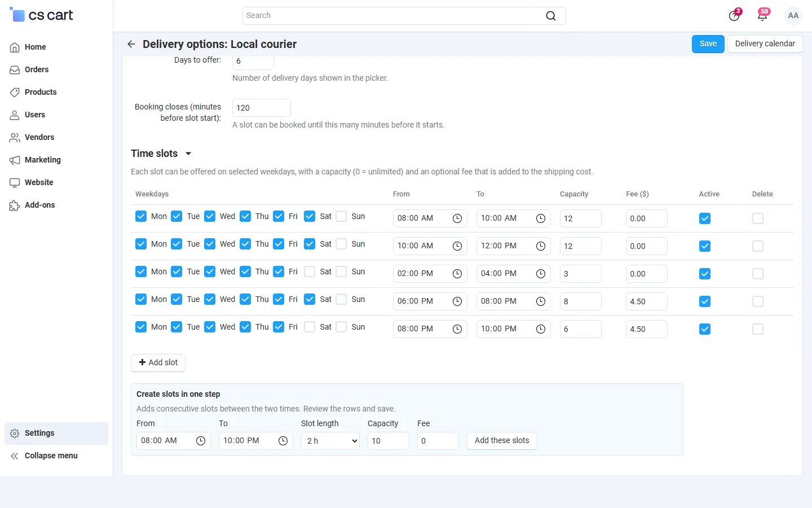Deactivate the 10:00 AM–12:00 PM slot Active checkbox
The height and width of the screenshot is (508, 812).
pyautogui.click(x=705, y=246)
